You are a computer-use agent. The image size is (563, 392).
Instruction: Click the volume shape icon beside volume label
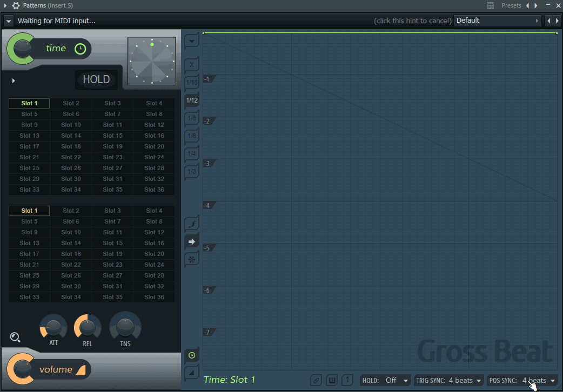coord(81,369)
